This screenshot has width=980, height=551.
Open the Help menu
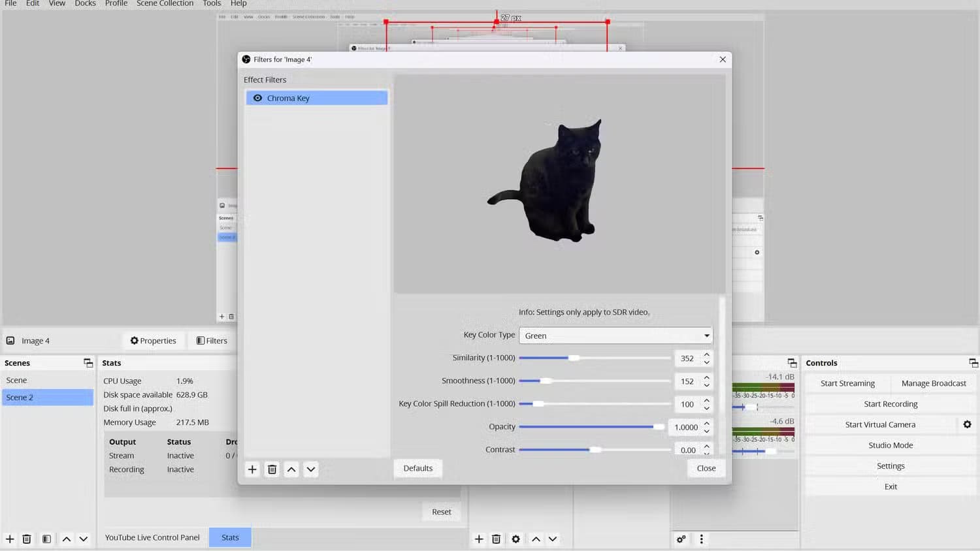[238, 3]
